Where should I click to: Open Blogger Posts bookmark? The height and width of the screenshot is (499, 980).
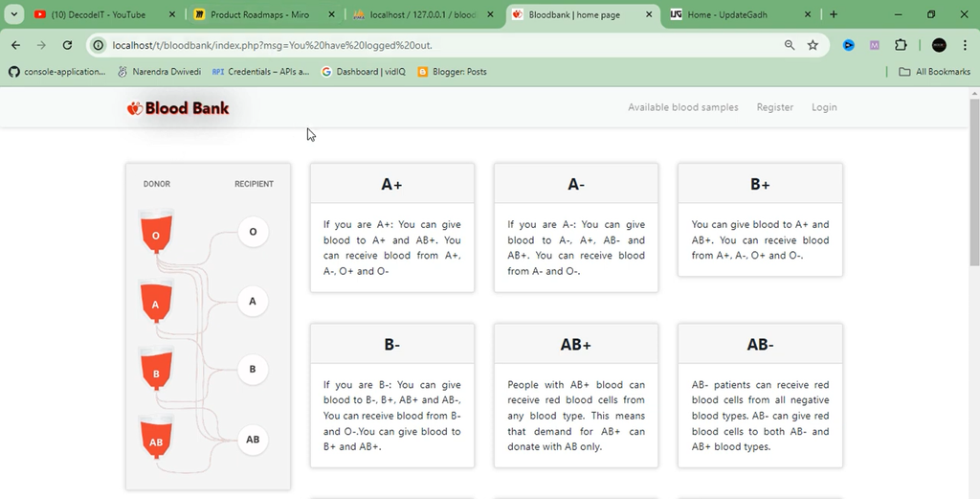click(x=452, y=72)
